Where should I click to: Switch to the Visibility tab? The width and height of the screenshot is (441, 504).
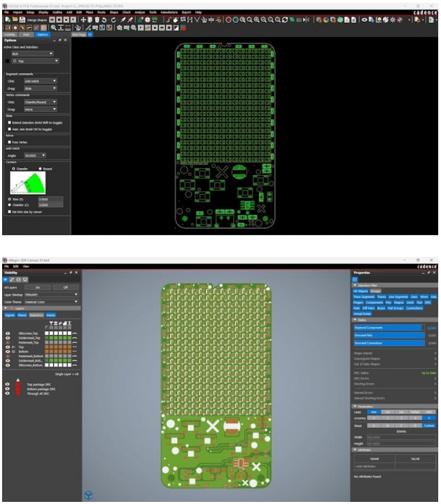pyautogui.click(x=10, y=34)
